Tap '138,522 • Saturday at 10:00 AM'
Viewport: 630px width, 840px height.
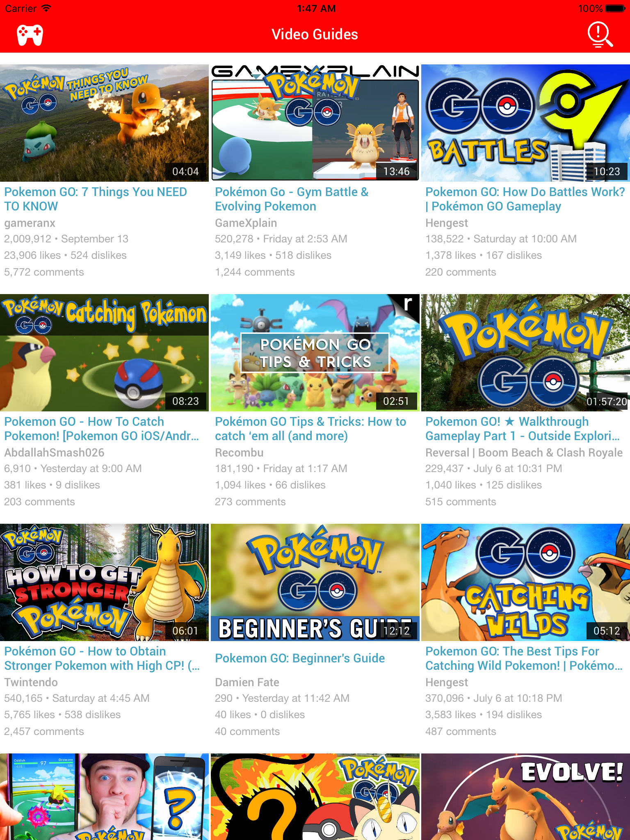(501, 239)
